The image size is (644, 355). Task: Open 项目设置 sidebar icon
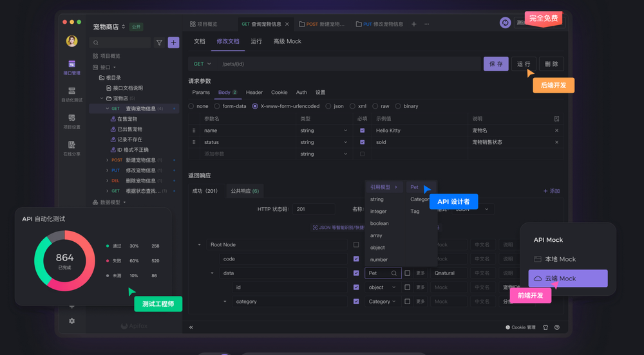(71, 121)
